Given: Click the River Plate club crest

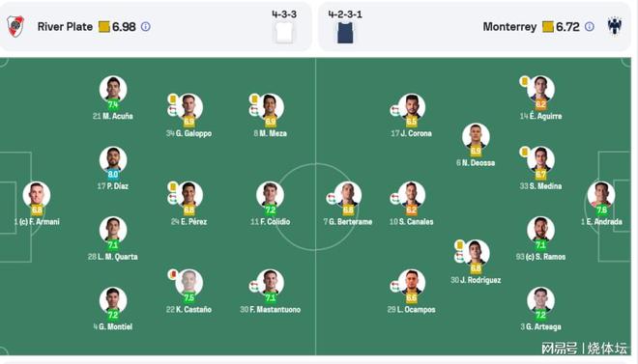Looking at the screenshot, I should (15, 26).
